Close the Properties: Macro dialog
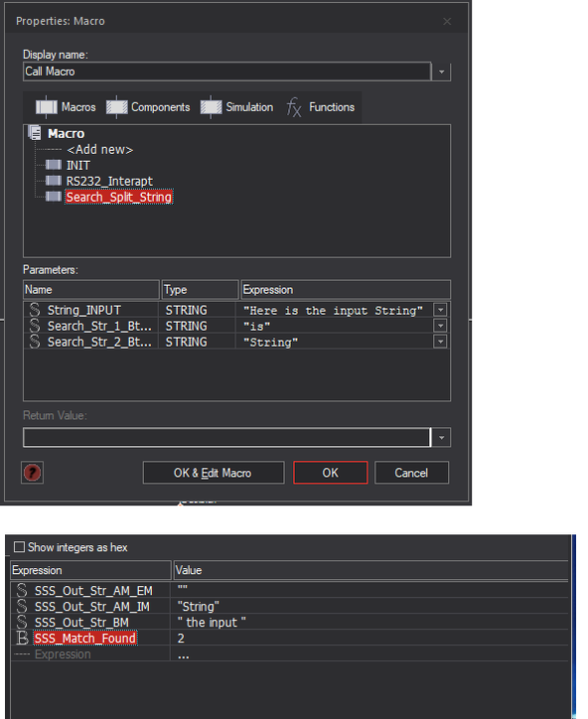 pyautogui.click(x=447, y=22)
